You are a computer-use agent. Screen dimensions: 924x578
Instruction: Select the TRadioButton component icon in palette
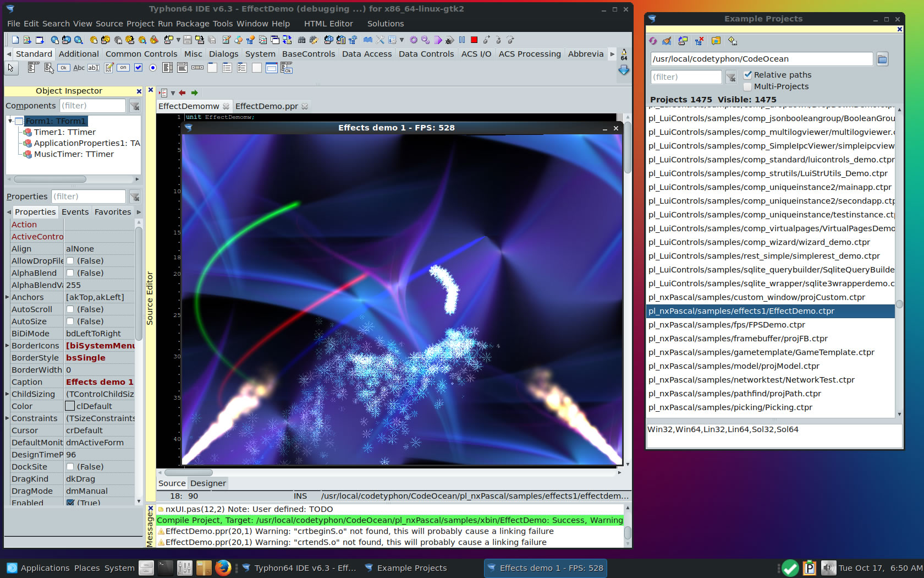[x=153, y=68]
